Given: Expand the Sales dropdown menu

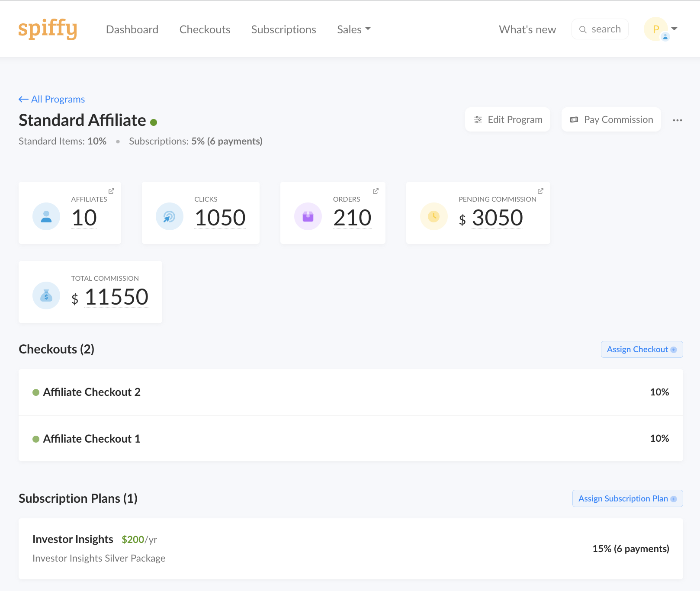Looking at the screenshot, I should 354,29.
